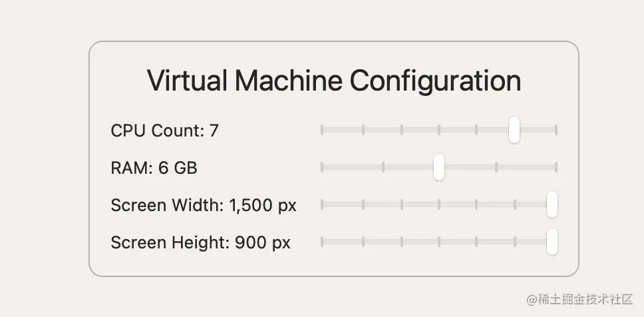Click the CPU Count slider thumb

pos(514,130)
